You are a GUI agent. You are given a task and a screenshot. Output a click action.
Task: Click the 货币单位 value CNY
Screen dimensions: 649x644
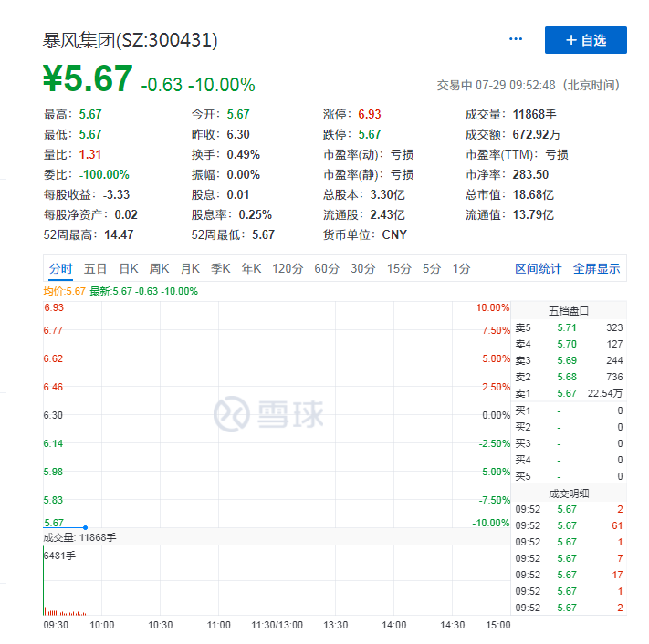(394, 235)
